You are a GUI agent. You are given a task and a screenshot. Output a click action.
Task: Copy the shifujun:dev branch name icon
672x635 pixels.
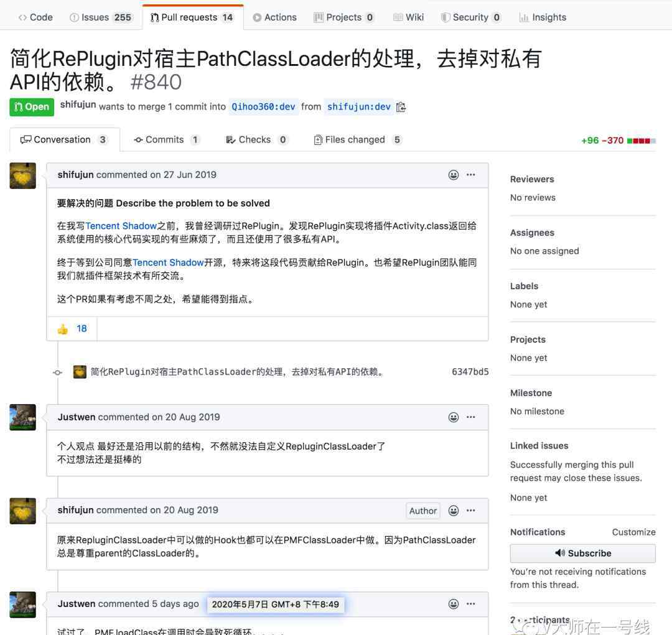(401, 107)
